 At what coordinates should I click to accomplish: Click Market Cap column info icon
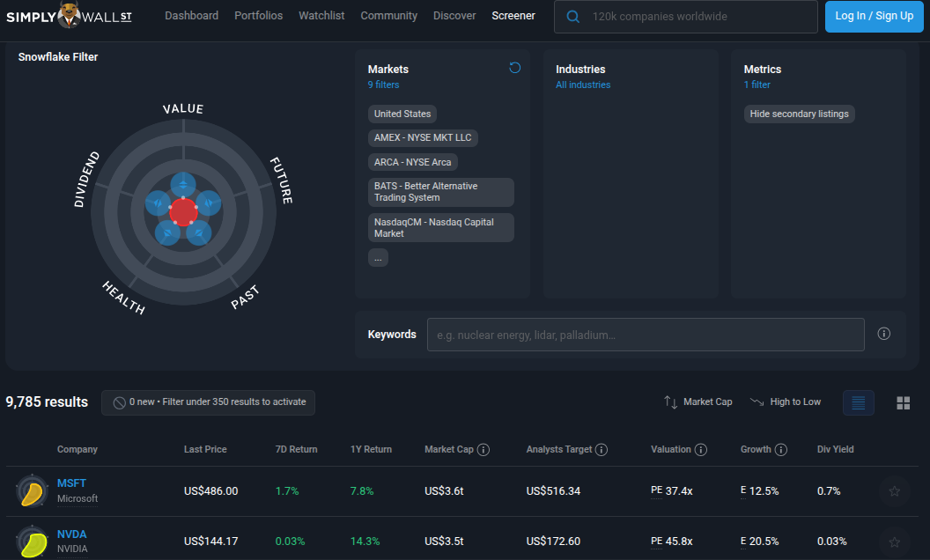(483, 450)
